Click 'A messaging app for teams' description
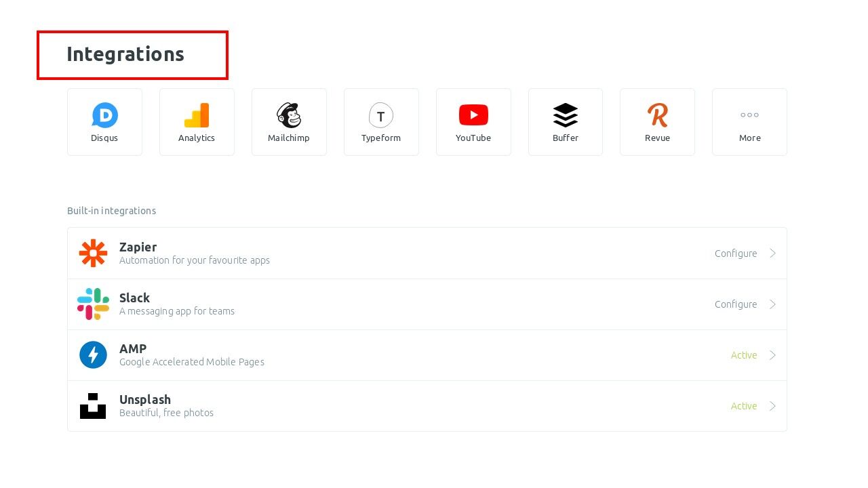This screenshot has height=488, width=868. click(177, 311)
